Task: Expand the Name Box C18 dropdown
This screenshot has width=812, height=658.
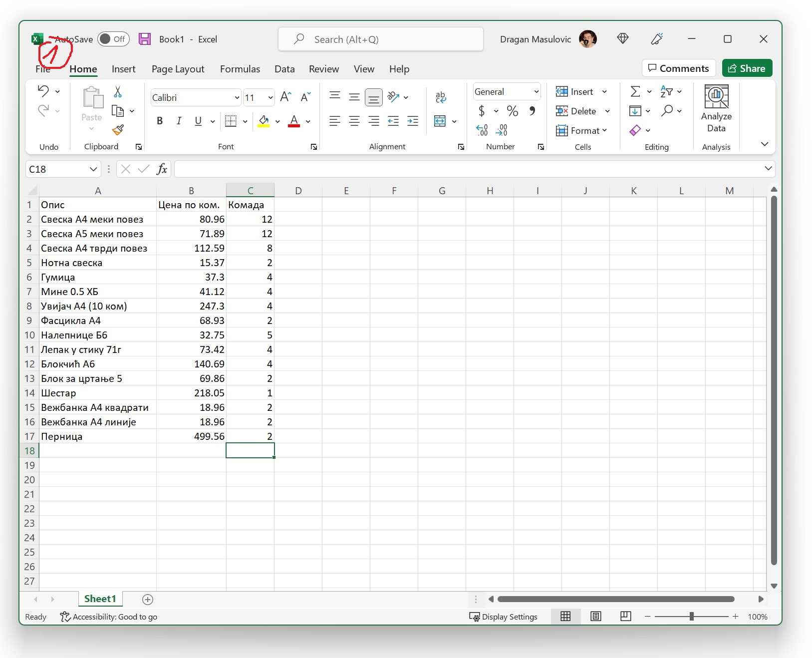Action: tap(93, 169)
